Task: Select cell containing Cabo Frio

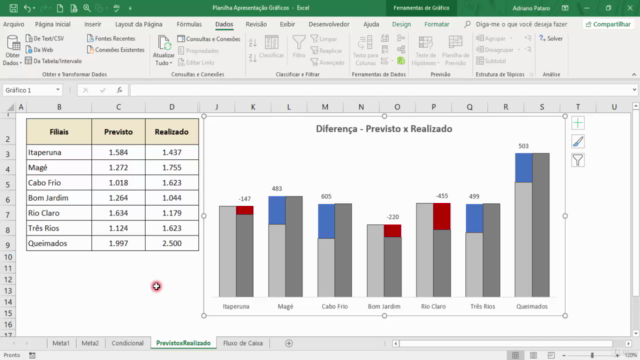Action: tap(59, 182)
